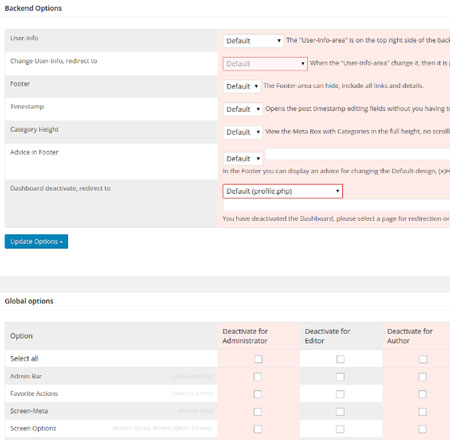Click 'Change User-Info, redirect to' label
Viewport: 450px width, 440px height.
click(x=54, y=61)
